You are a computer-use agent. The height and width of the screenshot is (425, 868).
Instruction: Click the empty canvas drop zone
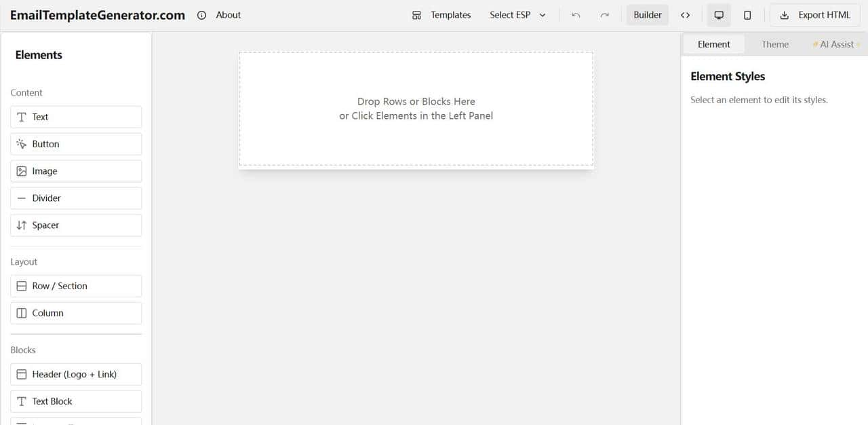tap(416, 109)
